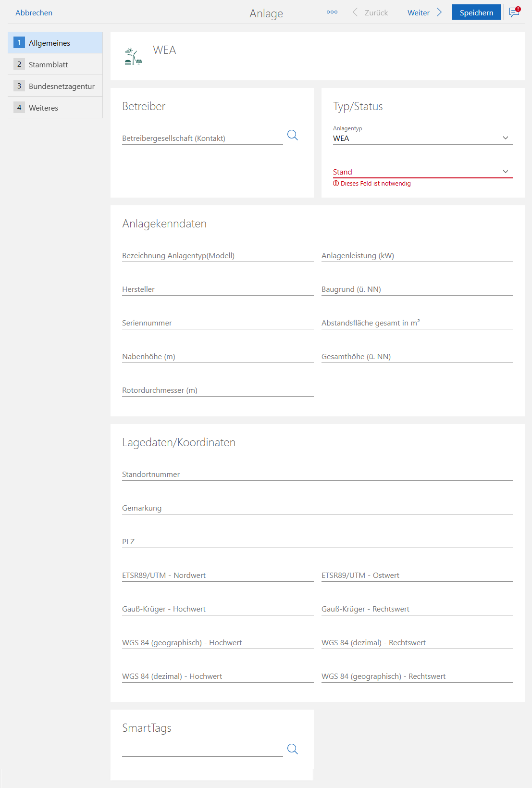Open the feedback chat icon with alert
Image resolution: width=532 pixels, height=788 pixels.
(x=515, y=12)
